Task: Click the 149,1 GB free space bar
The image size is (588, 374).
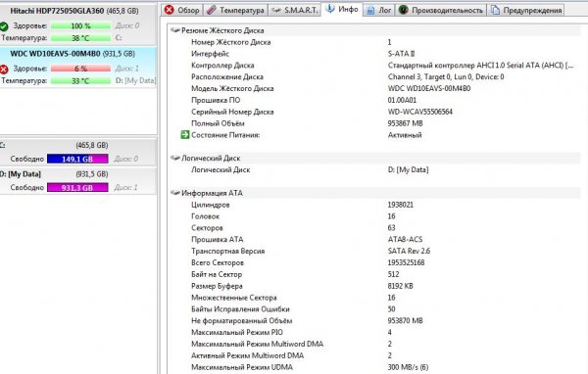Action: [77, 159]
